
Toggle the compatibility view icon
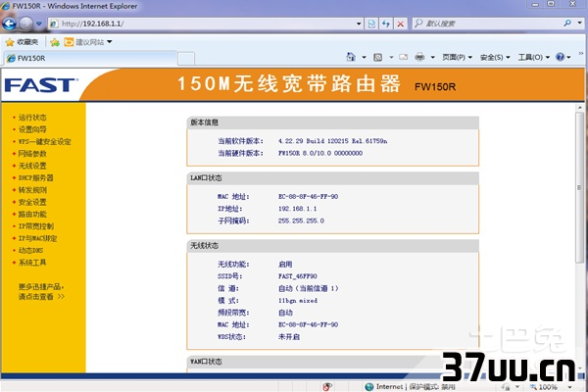point(371,24)
